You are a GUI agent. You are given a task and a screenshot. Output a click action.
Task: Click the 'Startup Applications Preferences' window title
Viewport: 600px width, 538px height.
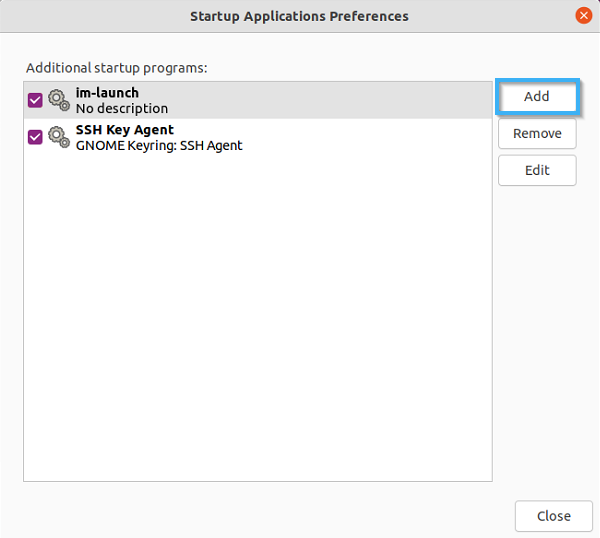[x=299, y=16]
